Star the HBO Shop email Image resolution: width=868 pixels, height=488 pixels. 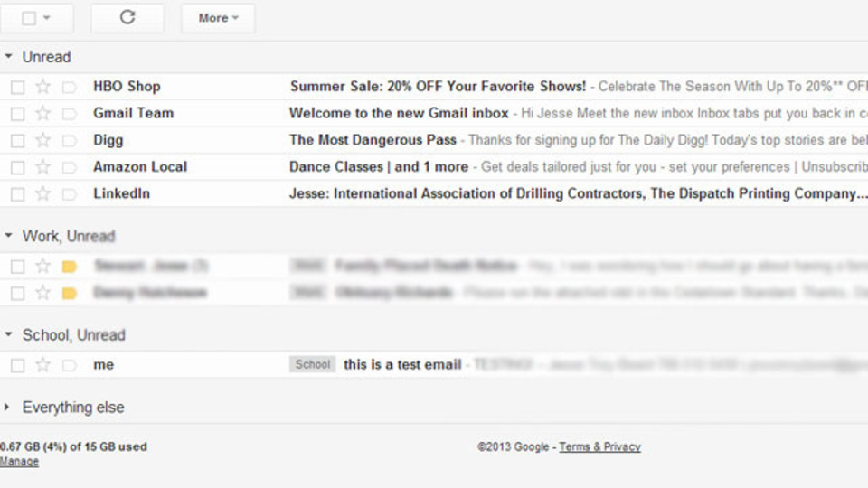tap(43, 87)
